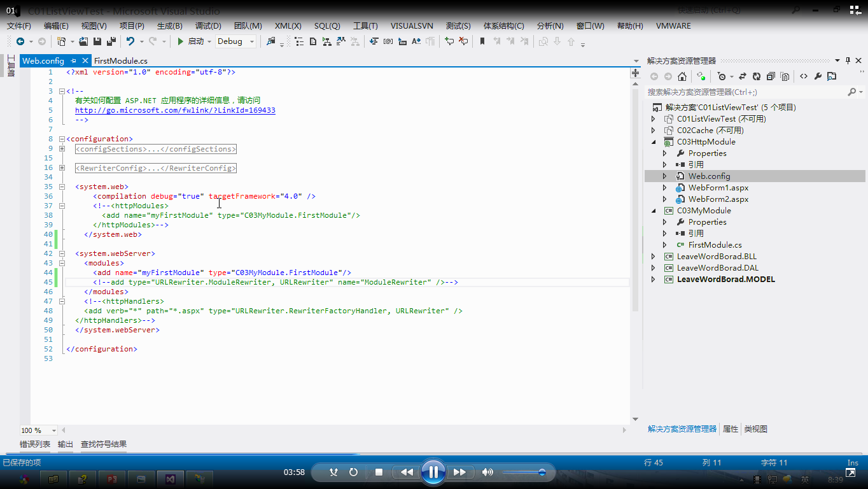Image resolution: width=868 pixels, height=489 pixels.
Task: Expand the LeaveWordBorad.BLL project node
Action: coord(654,257)
